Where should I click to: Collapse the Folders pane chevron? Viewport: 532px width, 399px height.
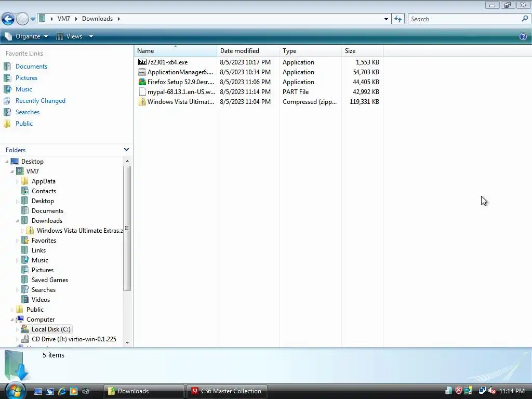coord(126,150)
